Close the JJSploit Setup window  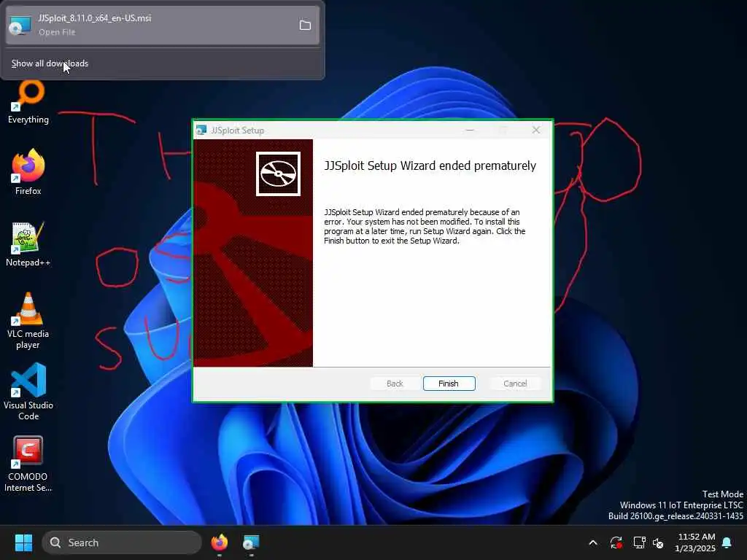click(x=536, y=130)
